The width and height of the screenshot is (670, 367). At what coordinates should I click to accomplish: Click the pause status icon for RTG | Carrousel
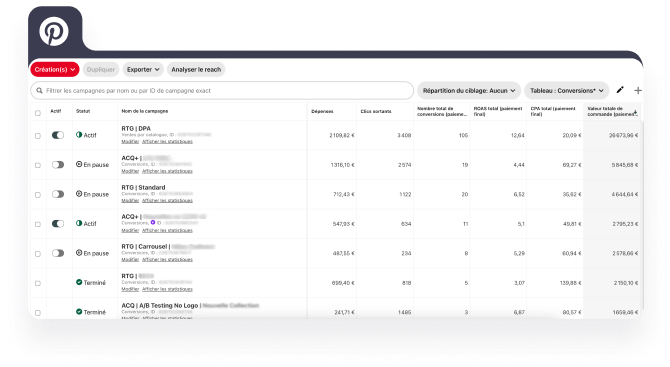click(x=79, y=252)
